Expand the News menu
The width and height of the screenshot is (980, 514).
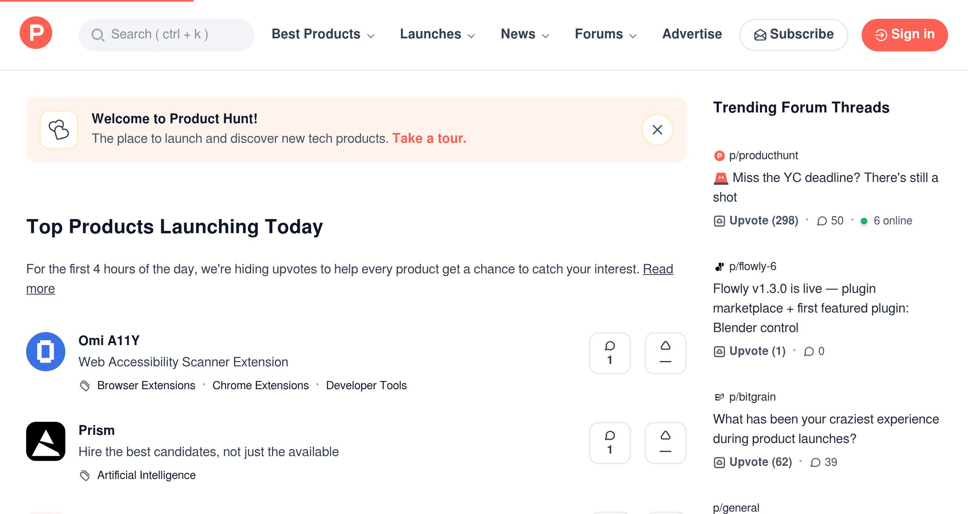pos(525,34)
